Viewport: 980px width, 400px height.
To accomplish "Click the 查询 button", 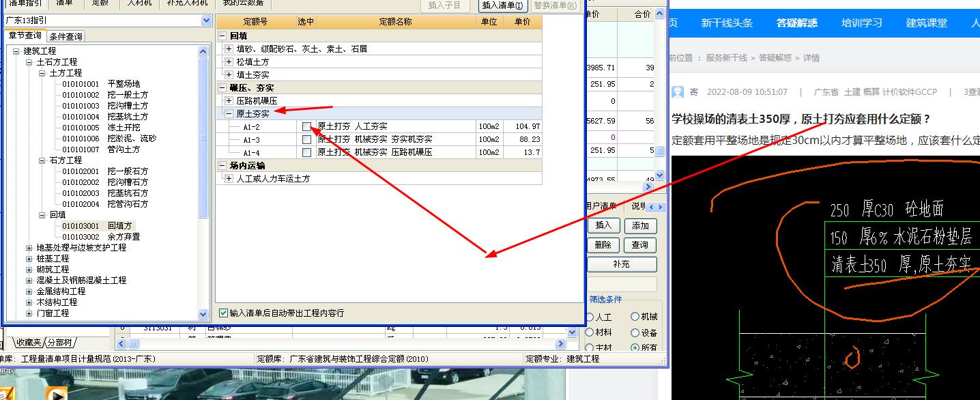I will (640, 245).
